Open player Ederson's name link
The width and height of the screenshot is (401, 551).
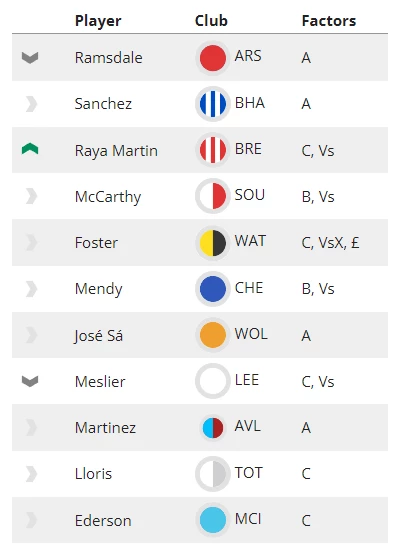[x=103, y=520]
